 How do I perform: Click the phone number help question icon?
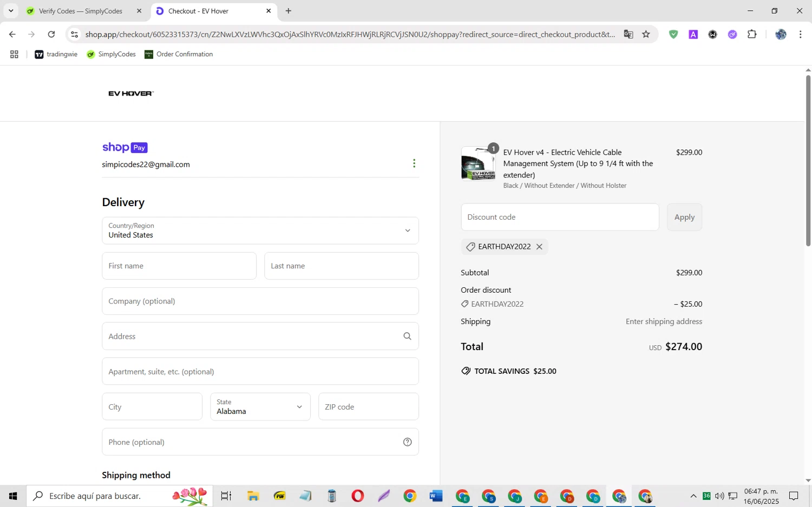[x=408, y=442]
